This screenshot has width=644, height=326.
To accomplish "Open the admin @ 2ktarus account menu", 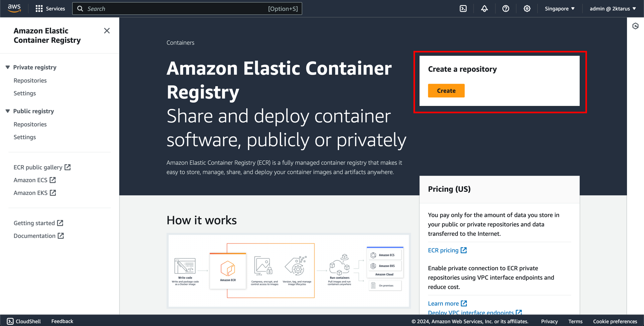I will [x=613, y=9].
